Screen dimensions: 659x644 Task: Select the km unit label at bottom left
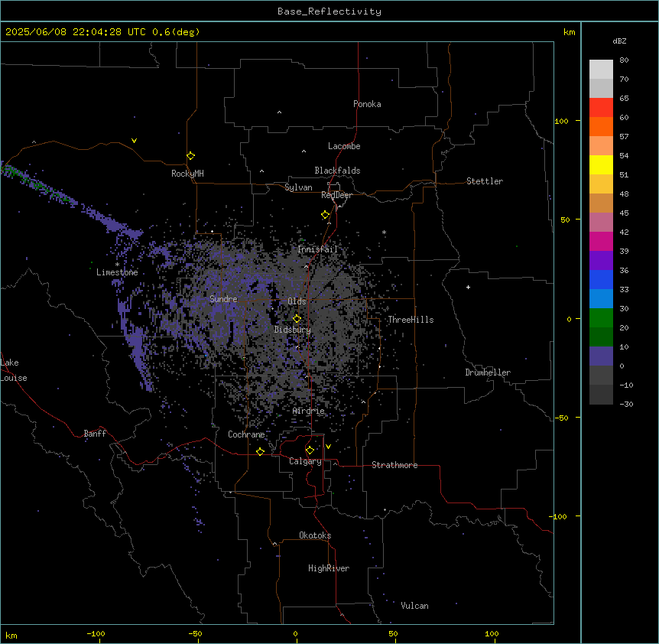coord(11,636)
